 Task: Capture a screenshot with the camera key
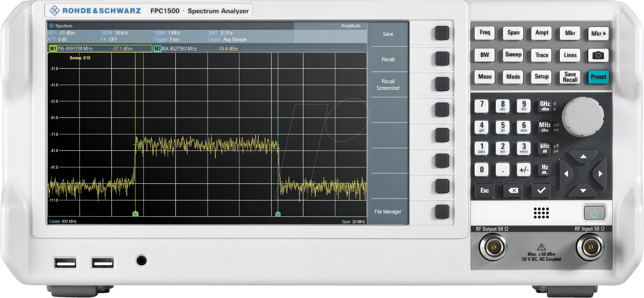[598, 55]
